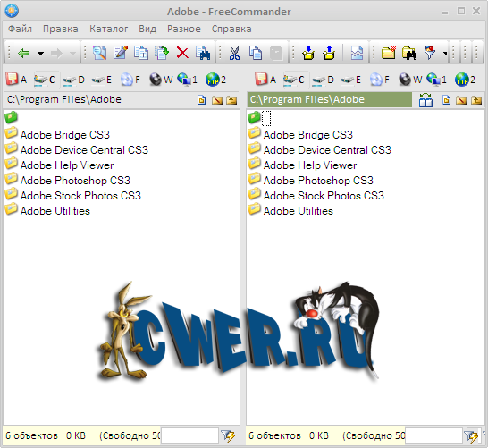Screen dimensions: 488x448
Task: Open the Разное menu
Action: 184,29
